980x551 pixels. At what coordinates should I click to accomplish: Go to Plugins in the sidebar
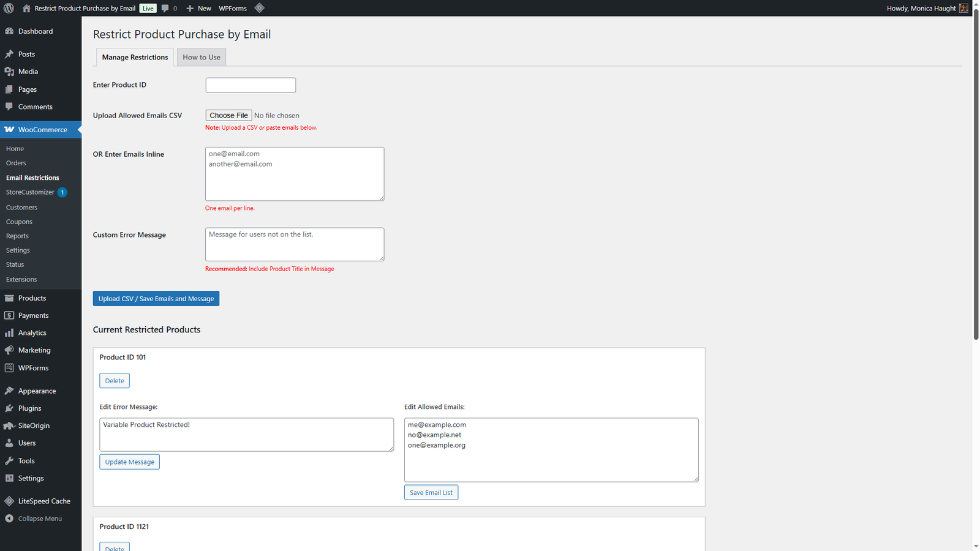coord(29,408)
